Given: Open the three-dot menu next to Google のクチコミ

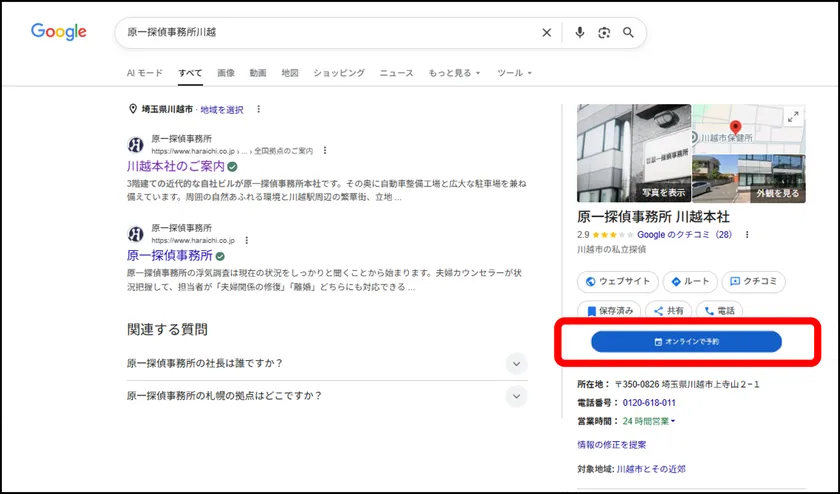Looking at the screenshot, I should coord(747,235).
